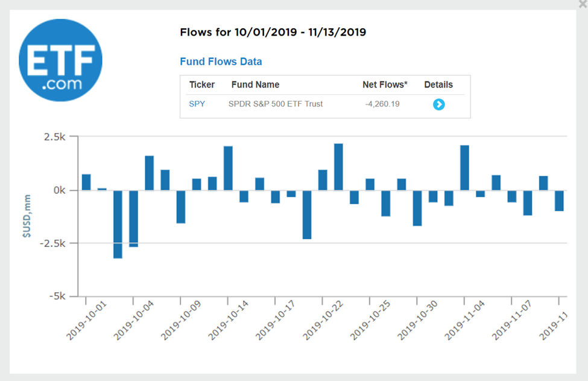Close the flows popup with the X
The height and width of the screenshot is (381, 588).
583,4
